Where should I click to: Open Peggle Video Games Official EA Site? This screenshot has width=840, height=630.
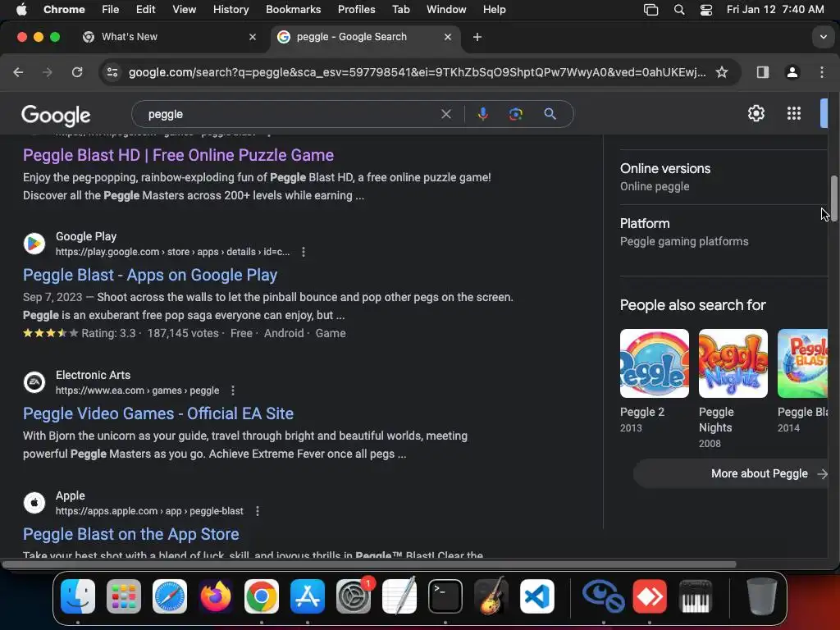[x=158, y=413]
